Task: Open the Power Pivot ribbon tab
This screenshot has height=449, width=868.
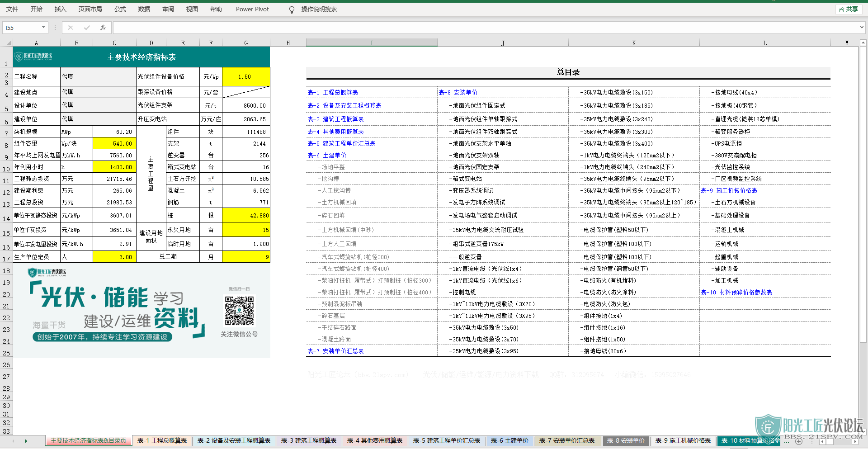Action: (x=252, y=9)
